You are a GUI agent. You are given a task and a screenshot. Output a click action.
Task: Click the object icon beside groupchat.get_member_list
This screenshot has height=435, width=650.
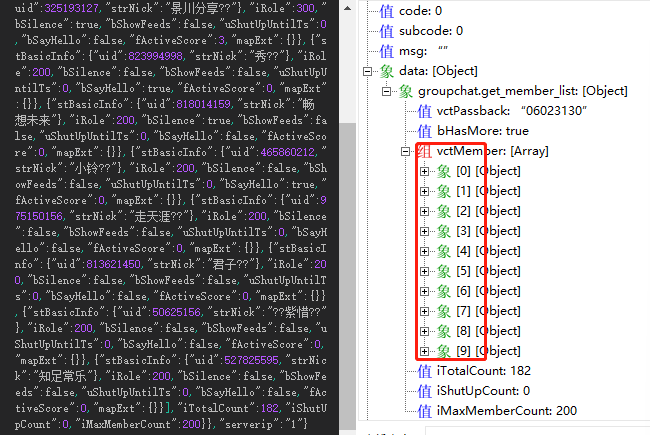[x=405, y=91]
